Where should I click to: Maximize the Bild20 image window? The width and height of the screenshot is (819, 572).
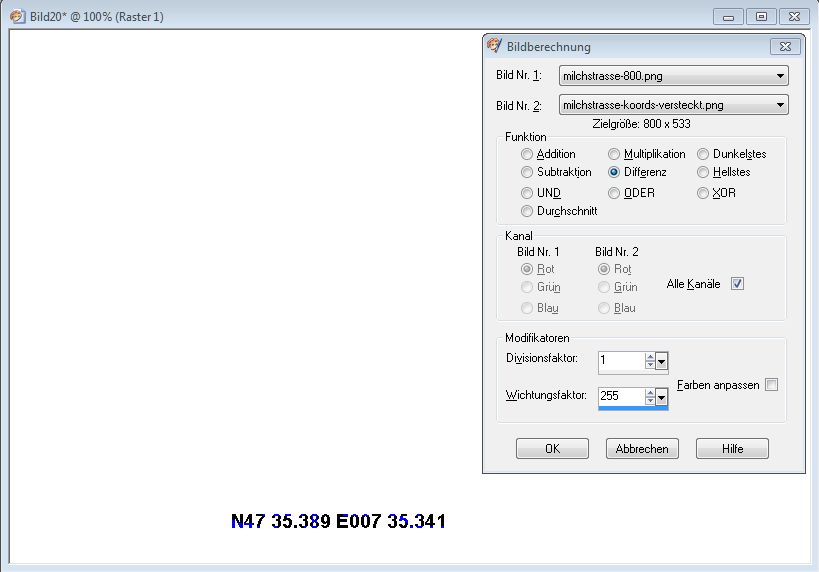click(x=761, y=17)
